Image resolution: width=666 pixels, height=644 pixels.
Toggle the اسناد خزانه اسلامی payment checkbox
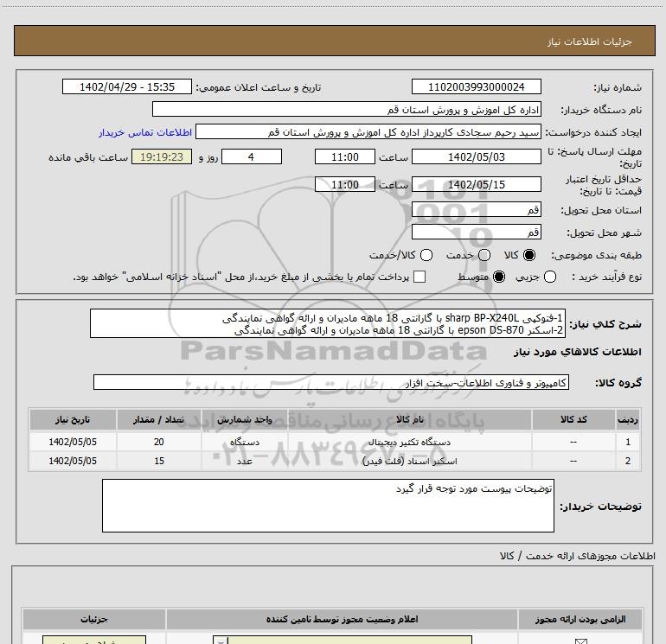419,277
